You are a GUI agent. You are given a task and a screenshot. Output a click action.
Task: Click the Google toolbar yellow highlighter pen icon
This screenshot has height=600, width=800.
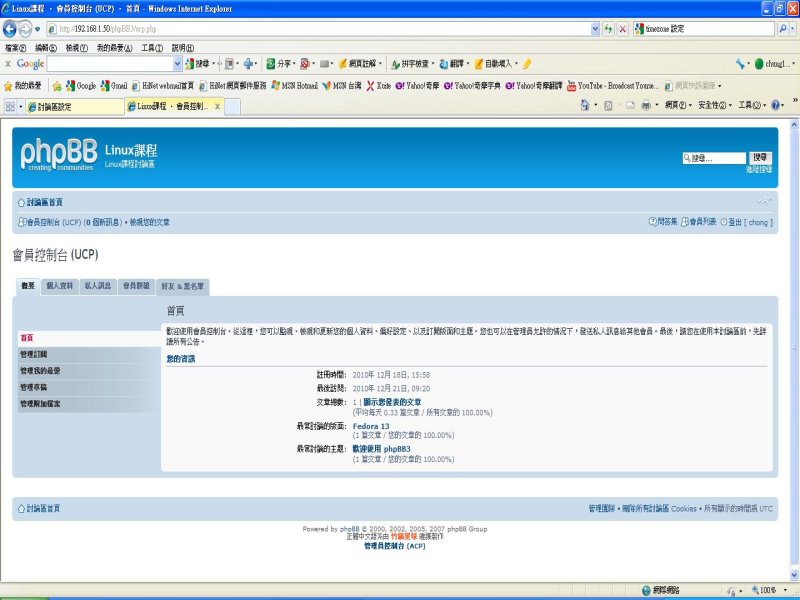(527, 64)
